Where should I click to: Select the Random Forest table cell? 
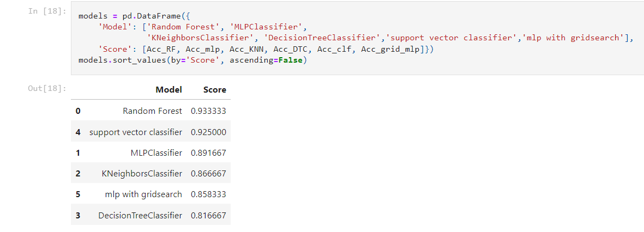152,111
